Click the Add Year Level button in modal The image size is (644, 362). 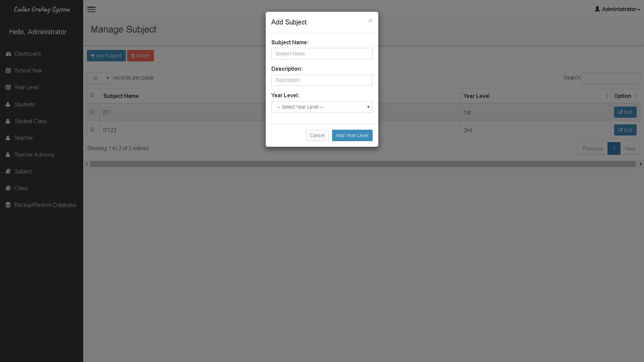[x=352, y=135]
